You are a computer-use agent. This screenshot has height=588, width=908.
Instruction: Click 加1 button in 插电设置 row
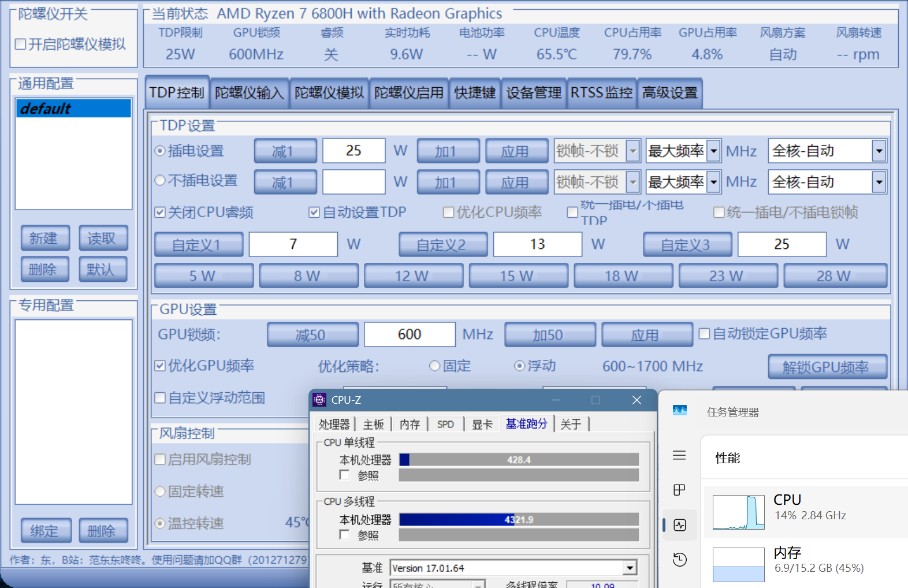448,151
